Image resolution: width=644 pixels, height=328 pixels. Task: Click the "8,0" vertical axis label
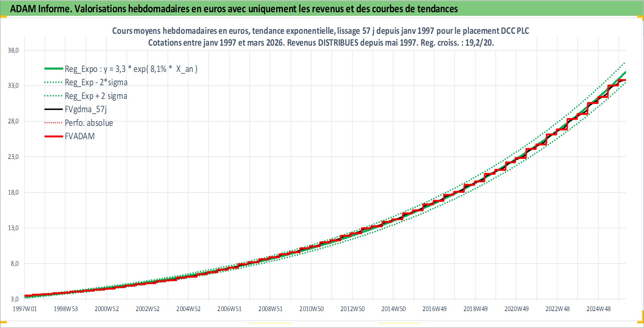tap(15, 264)
